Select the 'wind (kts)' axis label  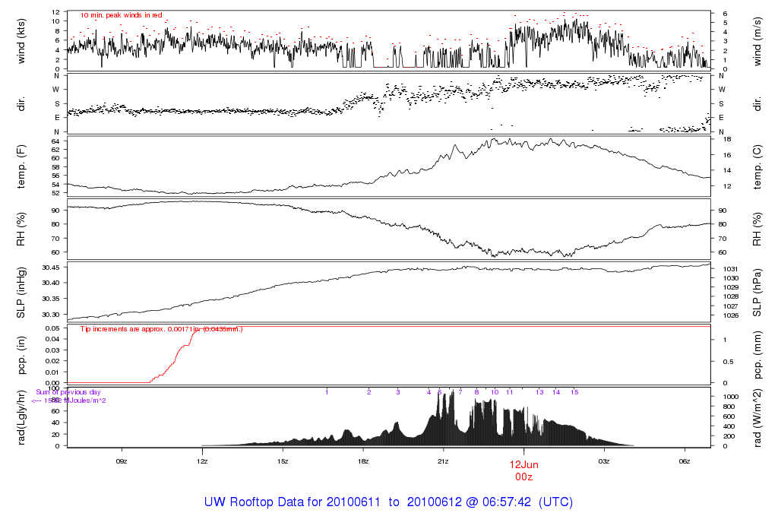coord(21,41)
